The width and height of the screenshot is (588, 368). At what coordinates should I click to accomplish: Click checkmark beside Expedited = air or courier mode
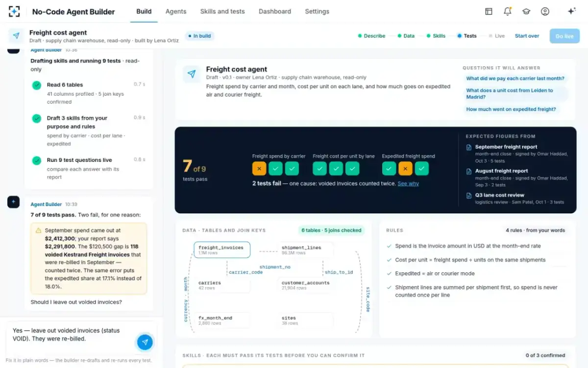coord(389,273)
